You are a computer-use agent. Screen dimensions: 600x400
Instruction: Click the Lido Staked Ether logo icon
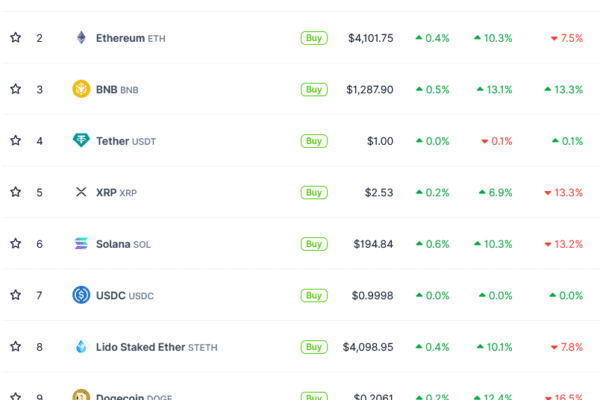[81, 347]
